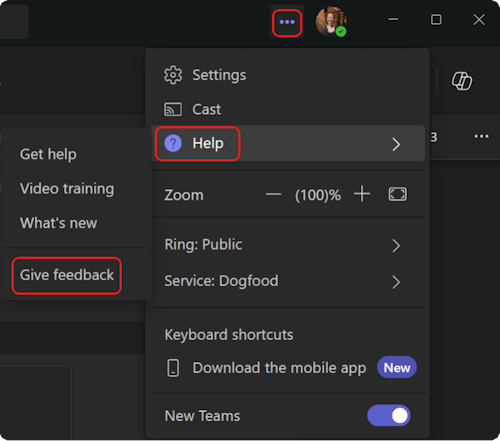Expand the Help submenu chevron

(x=396, y=144)
